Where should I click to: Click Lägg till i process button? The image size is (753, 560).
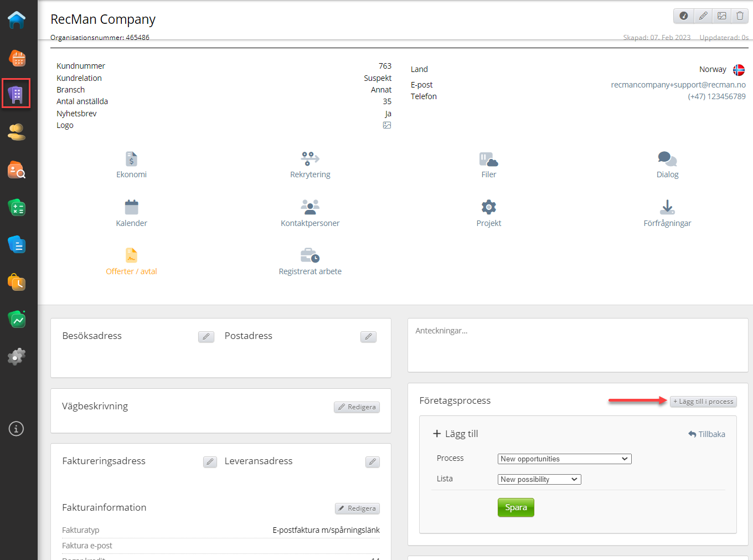pyautogui.click(x=703, y=402)
